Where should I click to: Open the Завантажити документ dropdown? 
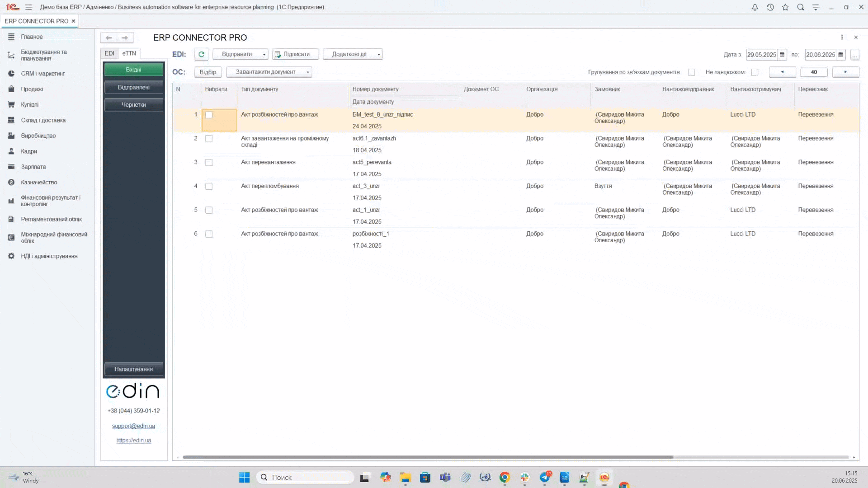click(x=307, y=72)
